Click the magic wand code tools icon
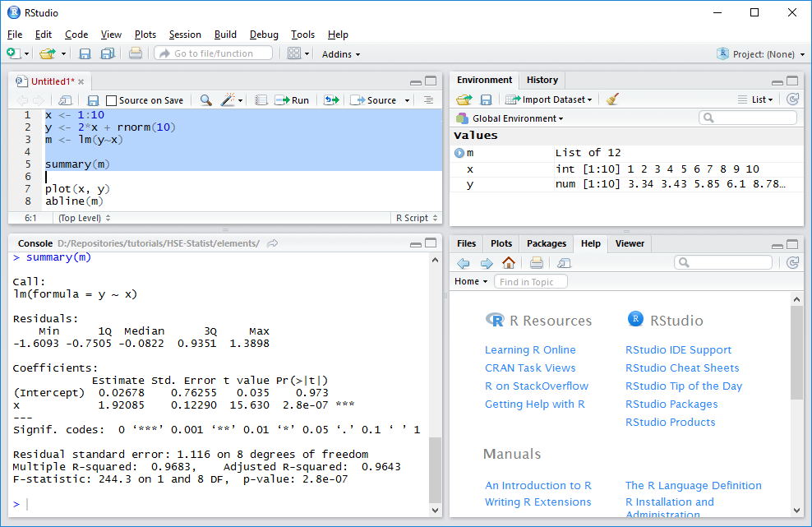 (x=228, y=100)
